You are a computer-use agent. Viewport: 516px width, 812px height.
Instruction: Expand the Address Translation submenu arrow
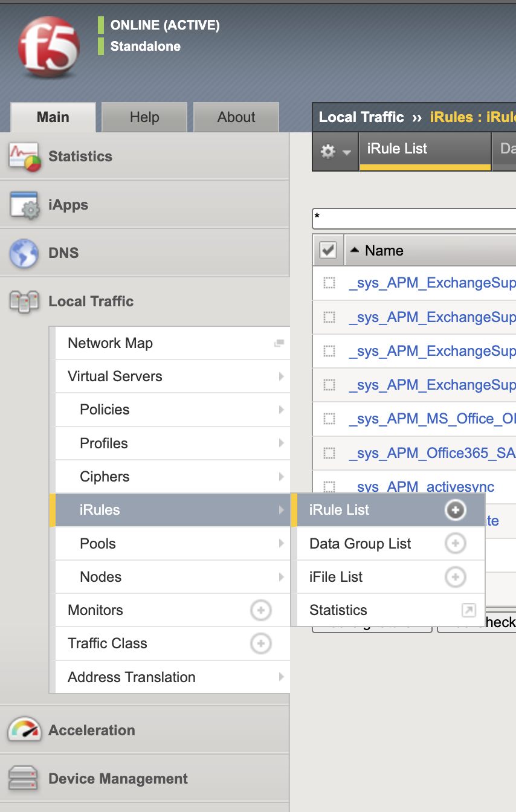tap(281, 677)
